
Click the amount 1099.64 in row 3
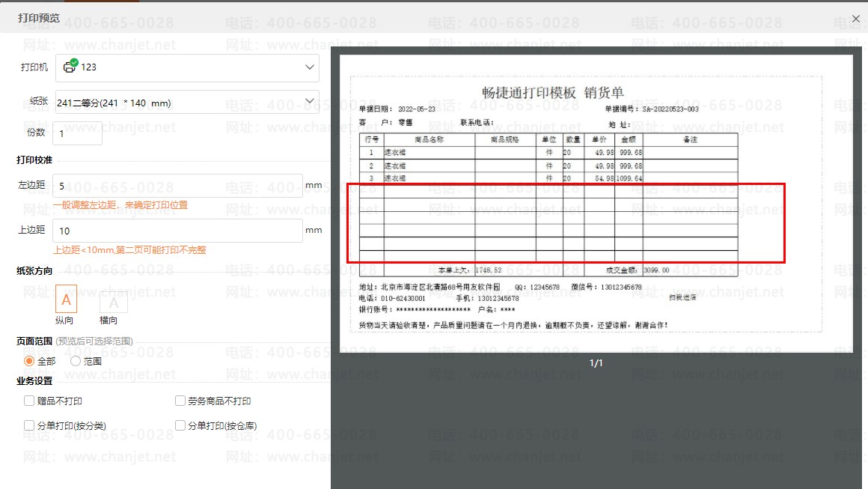(629, 178)
